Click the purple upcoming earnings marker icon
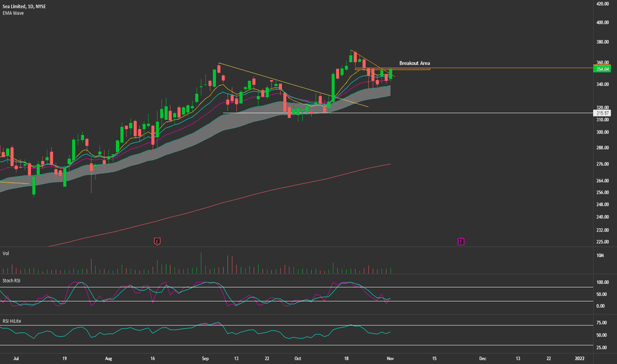This screenshot has height=364, width=617. coord(461,241)
